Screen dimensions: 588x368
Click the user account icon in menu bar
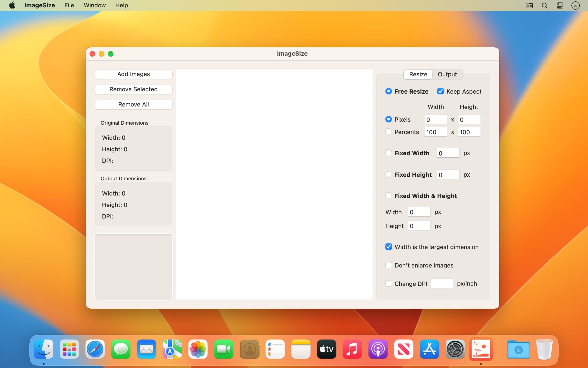pyautogui.click(x=576, y=5)
